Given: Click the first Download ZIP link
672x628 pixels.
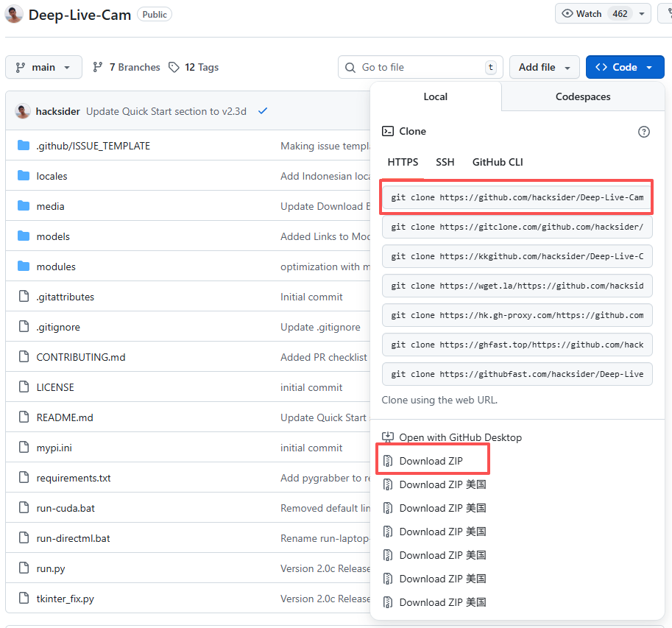Looking at the screenshot, I should (x=431, y=461).
